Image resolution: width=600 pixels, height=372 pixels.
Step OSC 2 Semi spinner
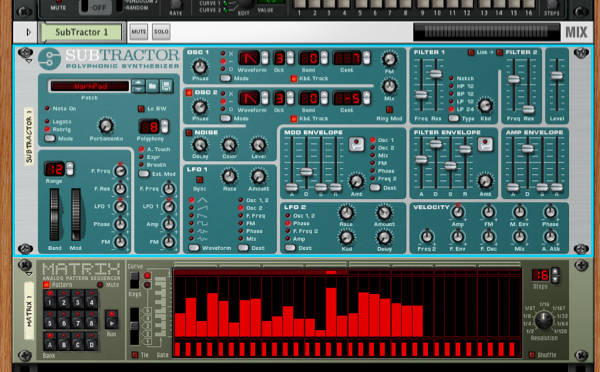click(x=324, y=98)
